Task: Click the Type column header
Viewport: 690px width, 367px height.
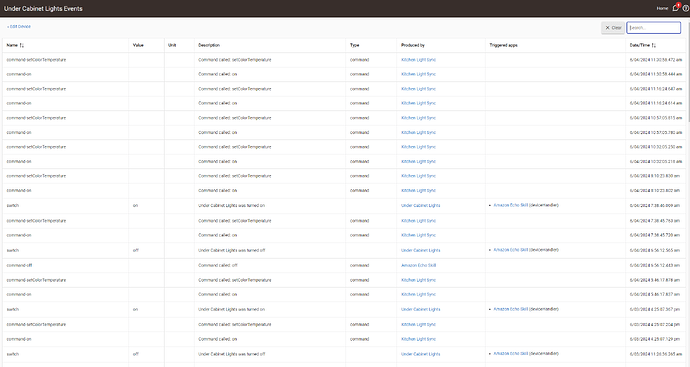Action: (355, 45)
